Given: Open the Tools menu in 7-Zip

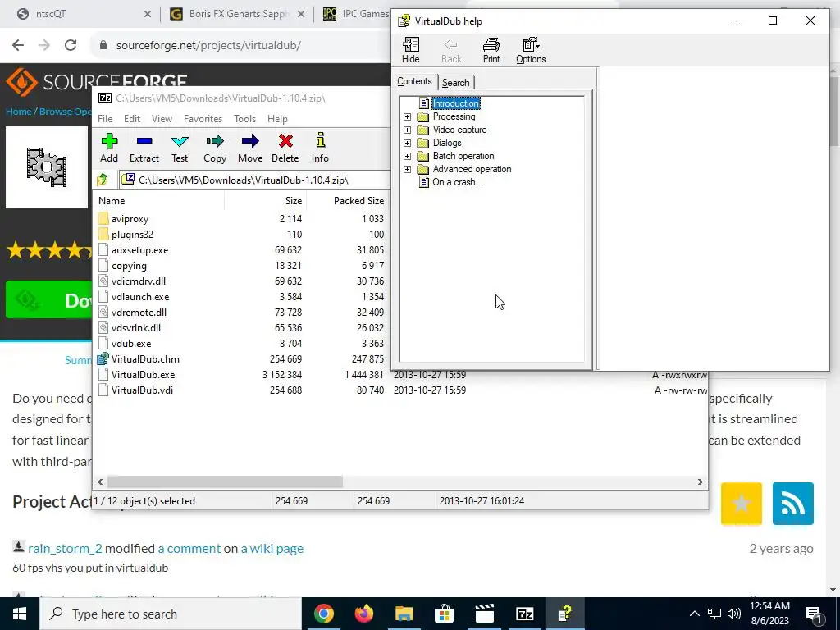Looking at the screenshot, I should tap(244, 118).
